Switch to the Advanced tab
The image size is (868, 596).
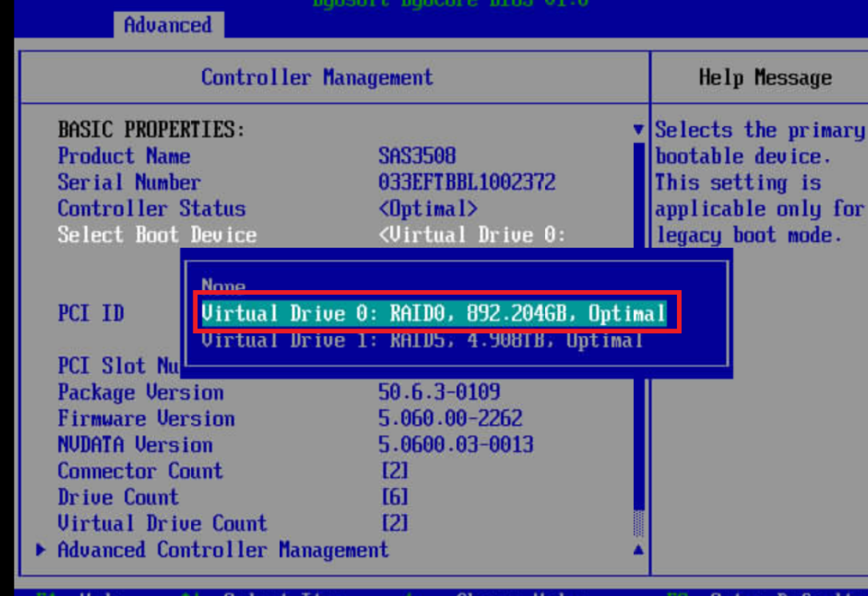[x=168, y=25]
